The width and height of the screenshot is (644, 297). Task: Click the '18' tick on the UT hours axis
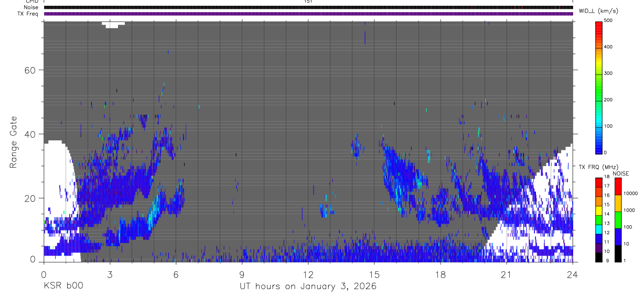[x=441, y=274]
